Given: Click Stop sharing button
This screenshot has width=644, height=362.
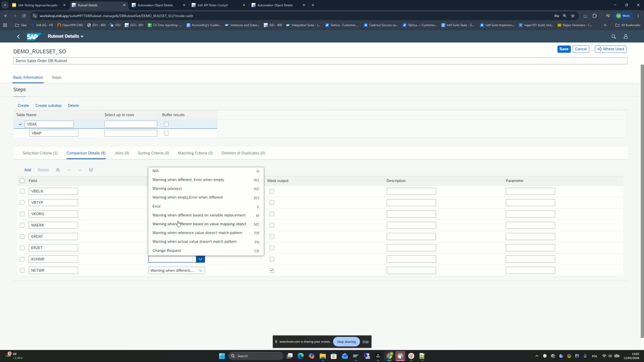Looking at the screenshot, I should tap(346, 342).
